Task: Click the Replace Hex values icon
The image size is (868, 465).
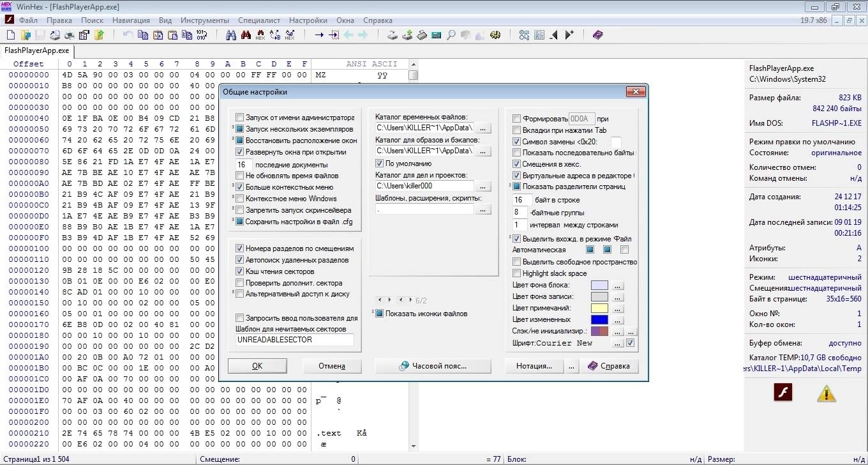Action: click(290, 35)
